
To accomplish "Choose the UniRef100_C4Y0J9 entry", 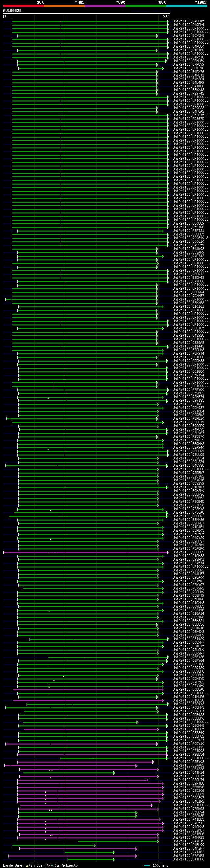I will point(188,841).
